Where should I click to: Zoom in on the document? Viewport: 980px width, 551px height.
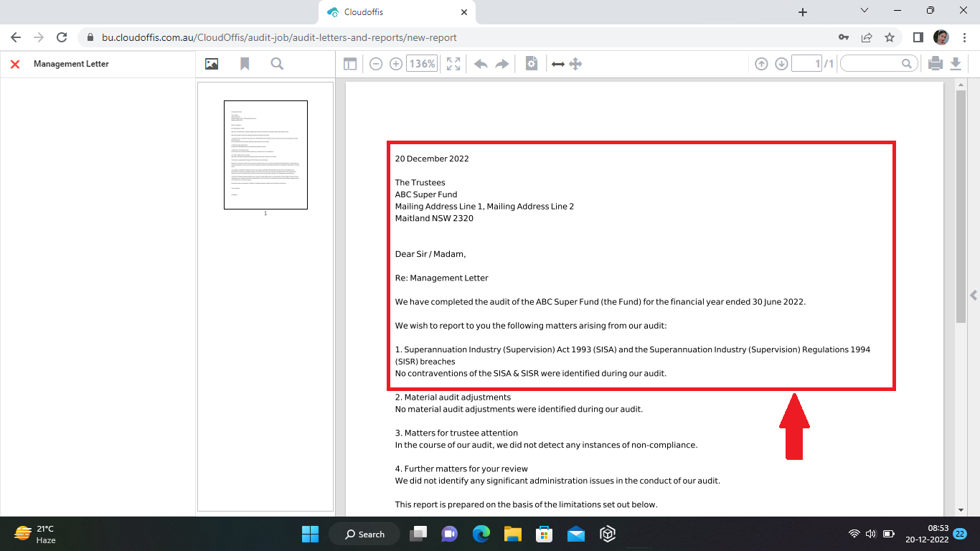pyautogui.click(x=395, y=64)
